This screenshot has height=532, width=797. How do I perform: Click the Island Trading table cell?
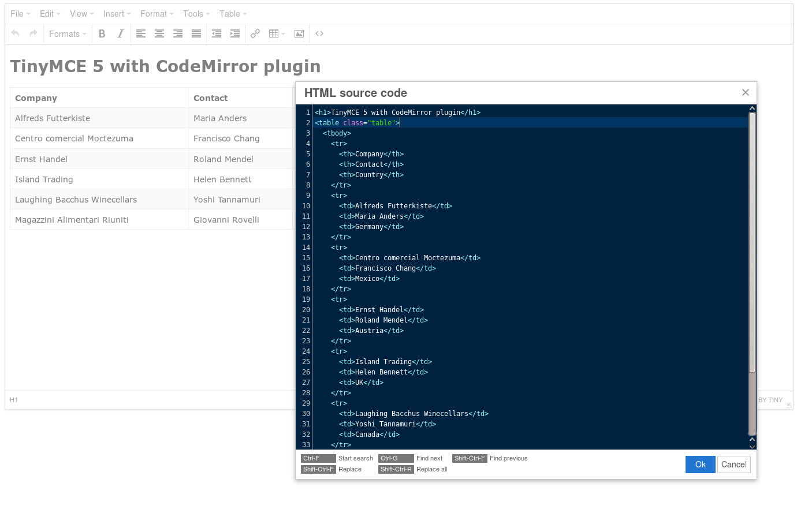point(99,179)
